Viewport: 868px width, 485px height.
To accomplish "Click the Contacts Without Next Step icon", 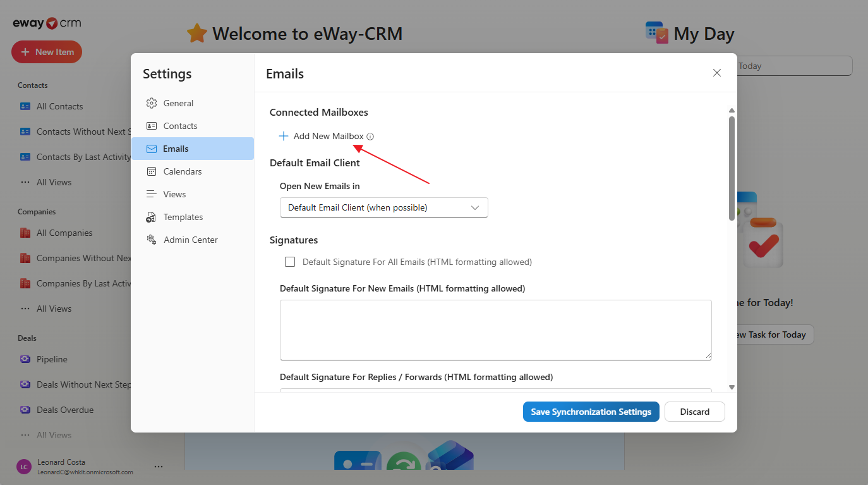I will [25, 132].
